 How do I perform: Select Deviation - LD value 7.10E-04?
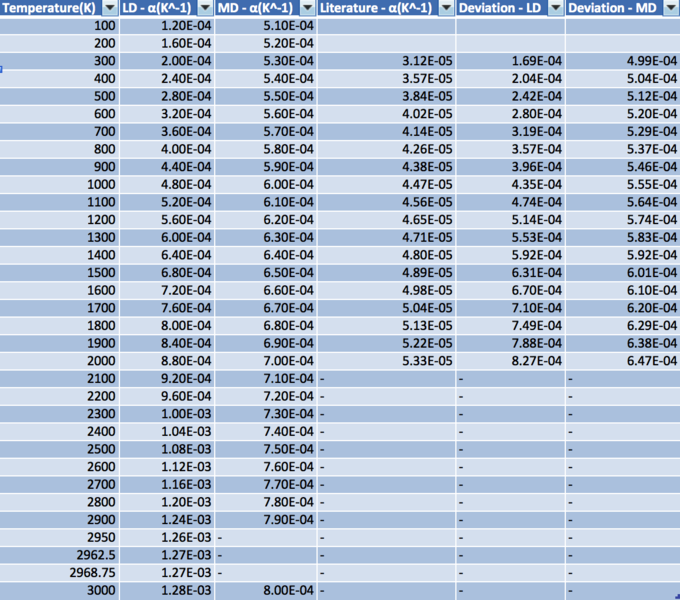point(510,308)
